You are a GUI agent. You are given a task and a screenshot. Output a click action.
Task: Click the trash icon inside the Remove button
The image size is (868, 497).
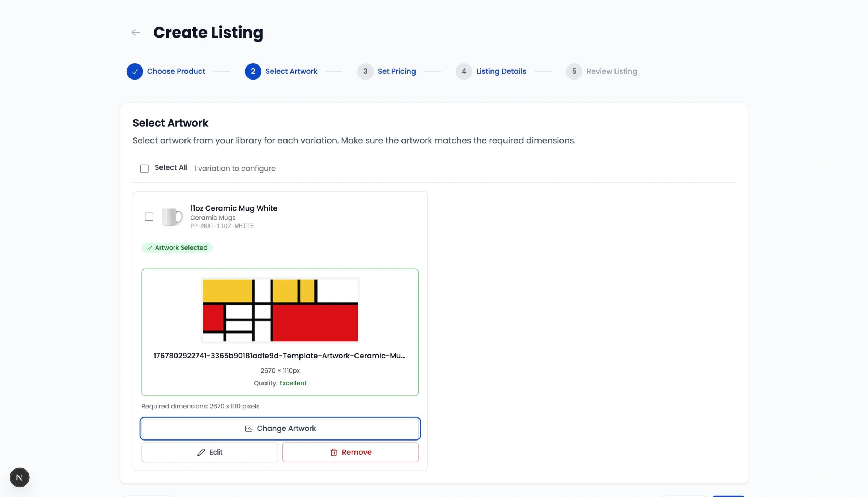(334, 452)
